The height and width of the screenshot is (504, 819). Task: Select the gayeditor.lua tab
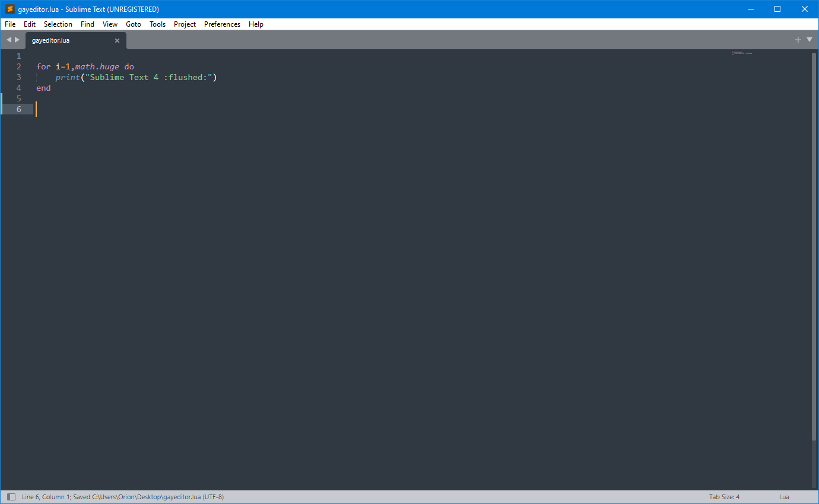[x=75, y=40]
